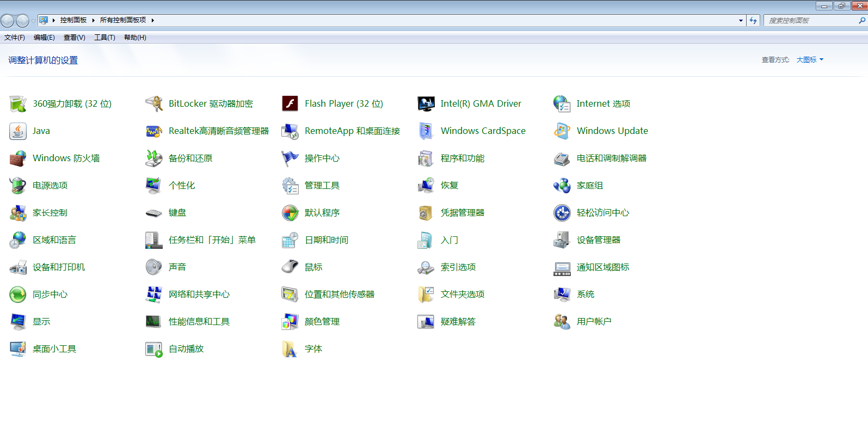
Task: Click the 鼠标 mouse icon
Action: [x=290, y=267]
